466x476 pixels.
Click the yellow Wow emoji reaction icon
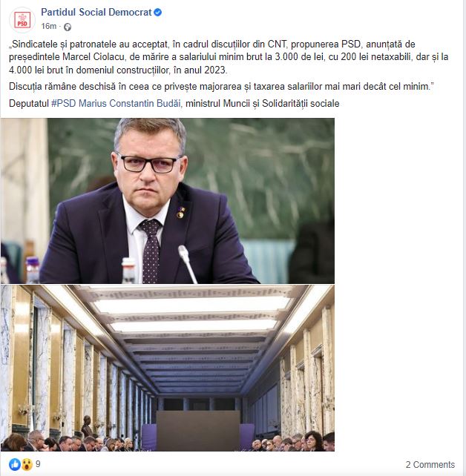pos(27,464)
